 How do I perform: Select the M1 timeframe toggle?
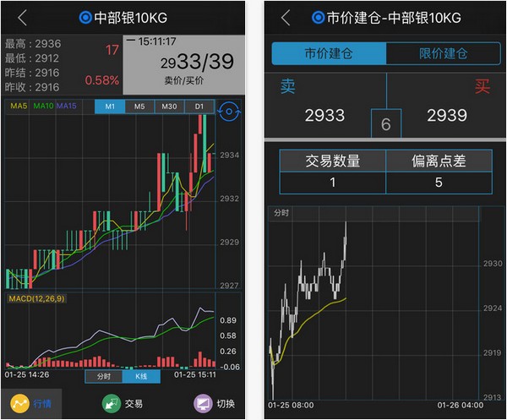tap(110, 106)
